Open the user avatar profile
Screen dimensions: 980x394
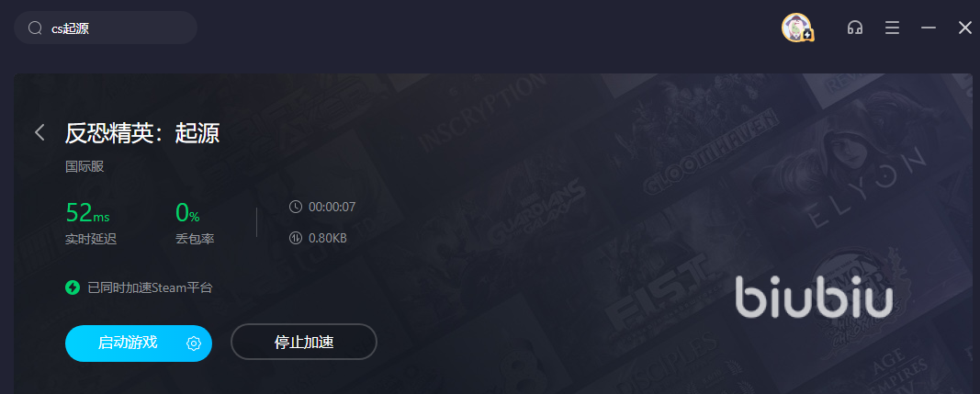pyautogui.click(x=796, y=28)
